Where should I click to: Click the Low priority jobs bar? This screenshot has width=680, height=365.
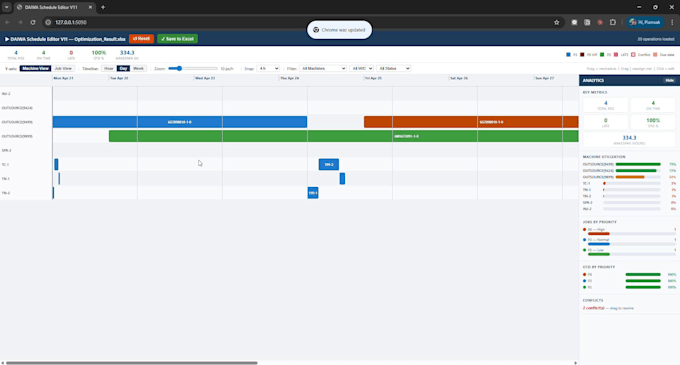[598, 254]
